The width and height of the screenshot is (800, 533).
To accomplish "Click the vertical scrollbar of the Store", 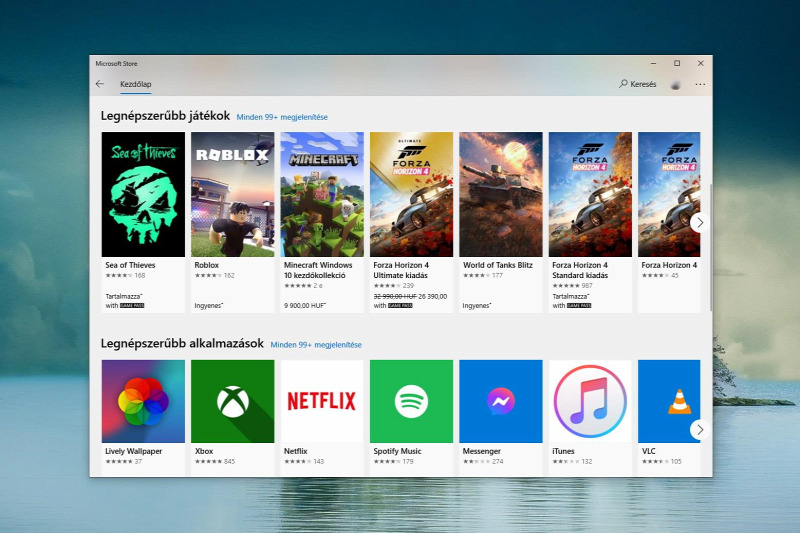I will (x=711, y=247).
